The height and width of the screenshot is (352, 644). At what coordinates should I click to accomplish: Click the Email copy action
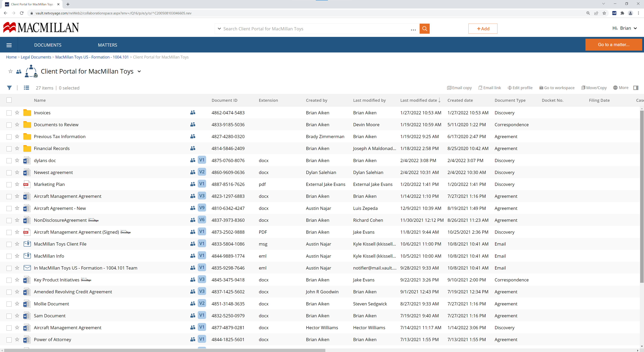pyautogui.click(x=459, y=88)
